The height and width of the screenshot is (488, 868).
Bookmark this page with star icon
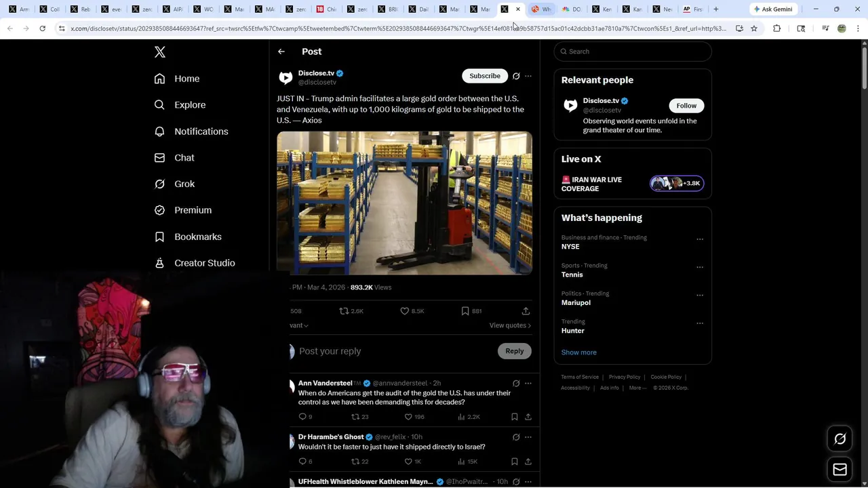[x=754, y=28]
